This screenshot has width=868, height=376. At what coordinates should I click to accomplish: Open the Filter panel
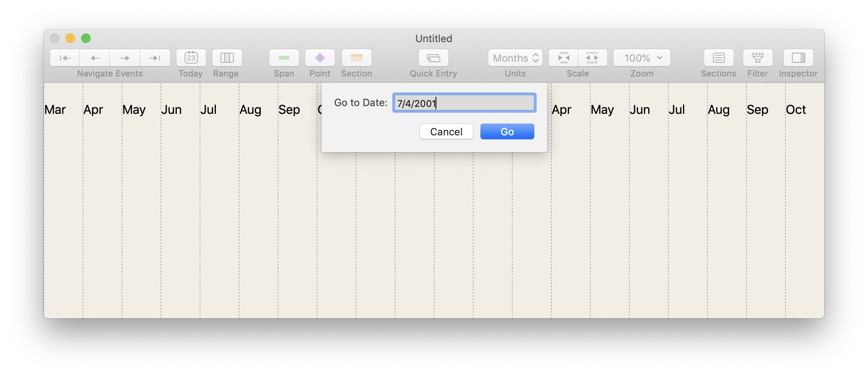[x=757, y=58]
